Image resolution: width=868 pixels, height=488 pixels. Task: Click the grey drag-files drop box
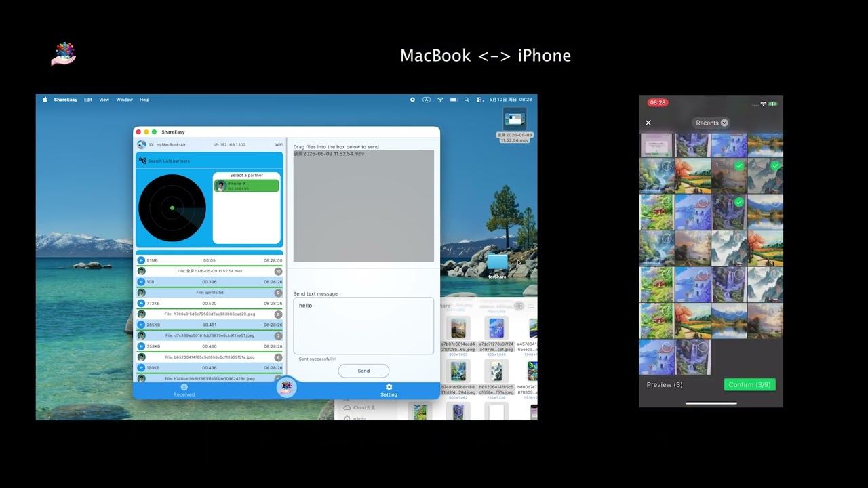tap(363, 206)
